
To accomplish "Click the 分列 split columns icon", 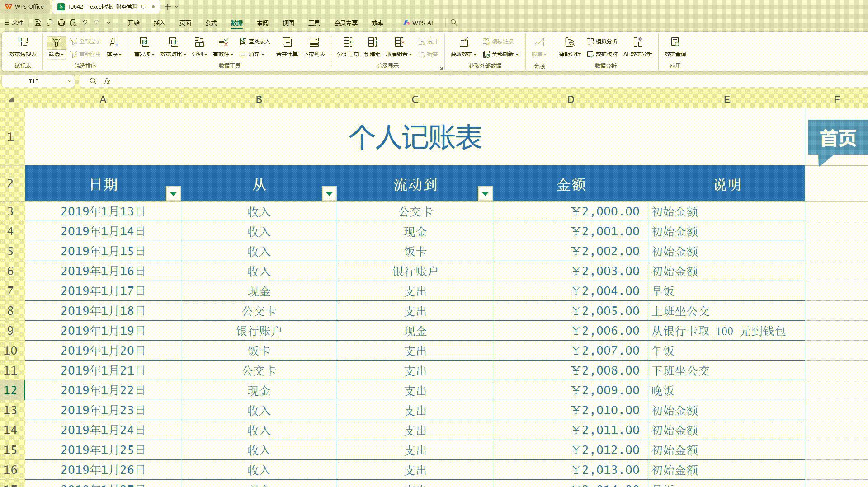I will (199, 42).
